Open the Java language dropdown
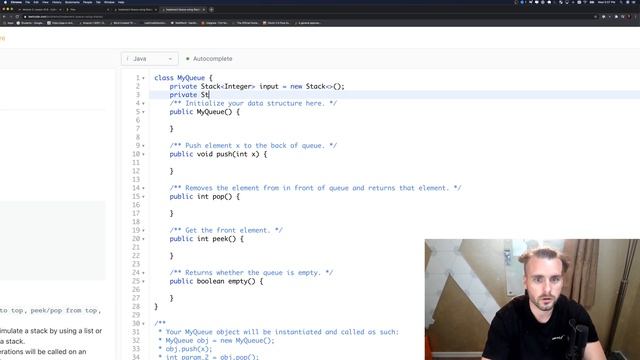Viewport: 640px width, 360px height. coord(149,59)
